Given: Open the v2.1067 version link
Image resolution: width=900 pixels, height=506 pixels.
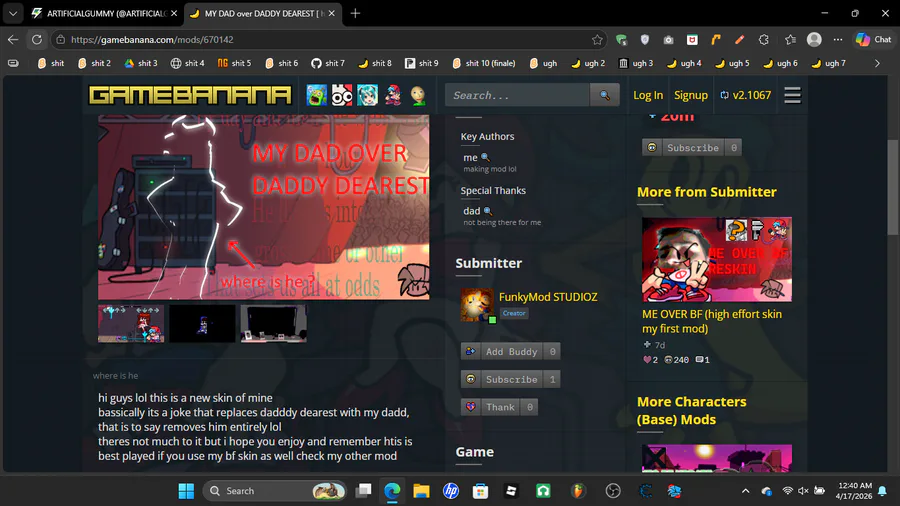Looking at the screenshot, I should point(746,95).
